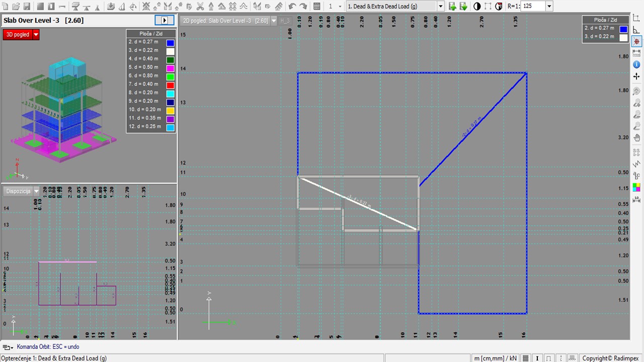Click the green up-arrow load case icon

[x=452, y=7]
